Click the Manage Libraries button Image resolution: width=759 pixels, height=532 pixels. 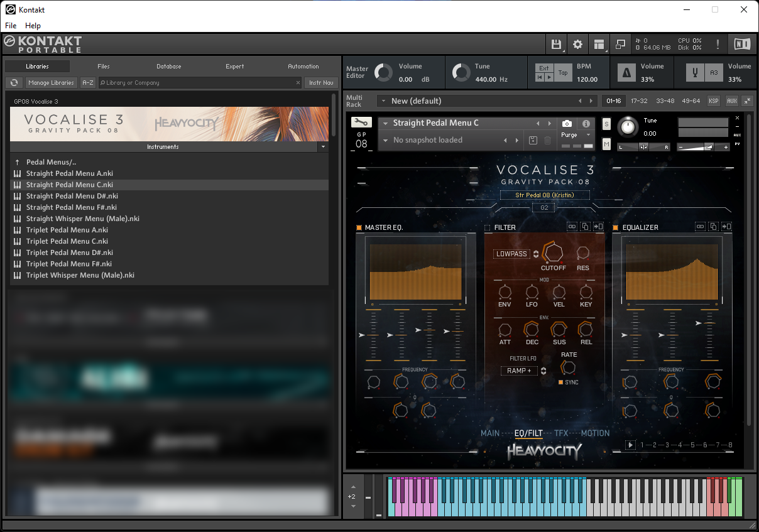click(52, 82)
